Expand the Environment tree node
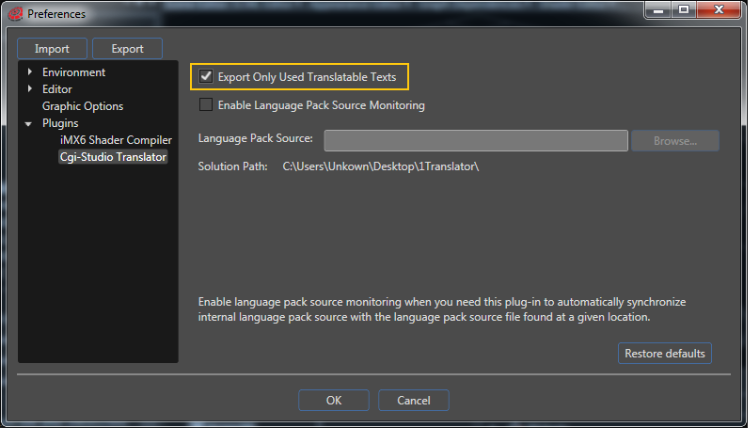Screen dimensions: 749x429 coord(30,72)
